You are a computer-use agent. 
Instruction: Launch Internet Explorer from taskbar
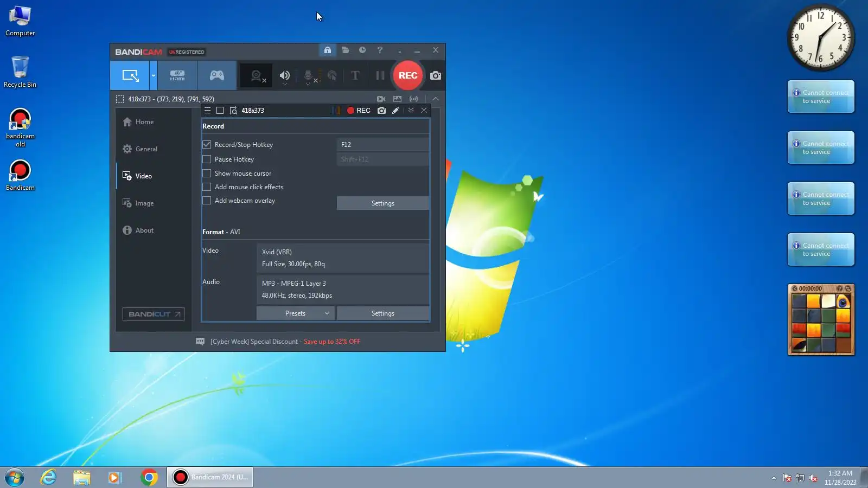click(x=48, y=477)
